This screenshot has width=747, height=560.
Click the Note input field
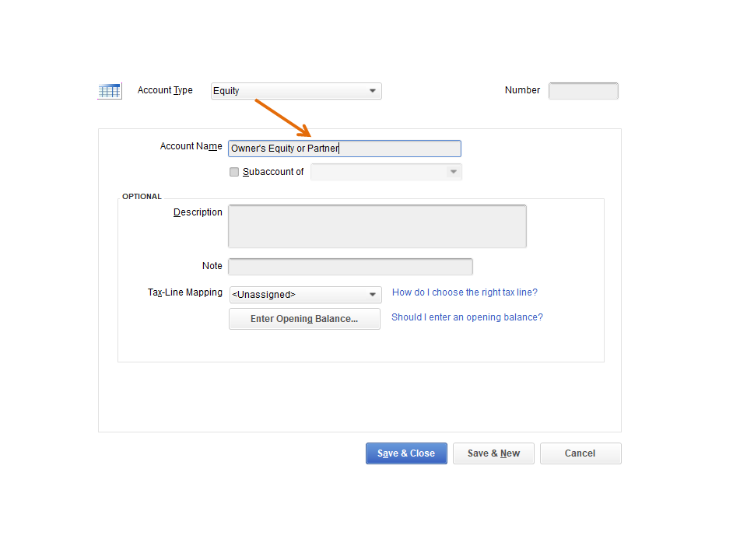tap(350, 267)
